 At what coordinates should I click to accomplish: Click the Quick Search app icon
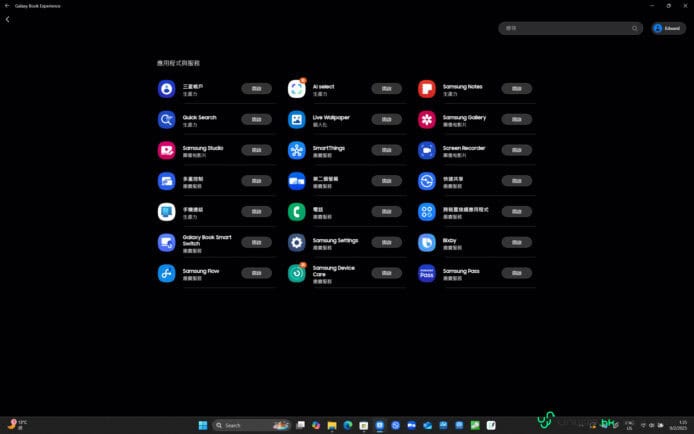point(166,120)
